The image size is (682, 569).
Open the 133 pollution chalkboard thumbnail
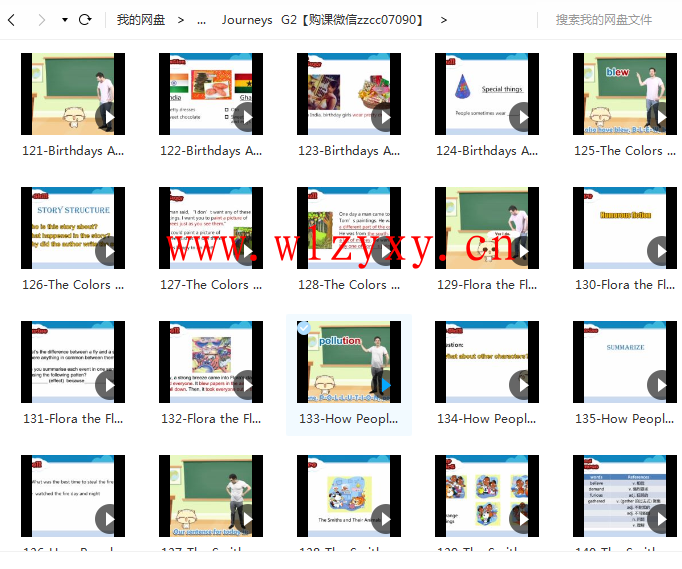(349, 362)
